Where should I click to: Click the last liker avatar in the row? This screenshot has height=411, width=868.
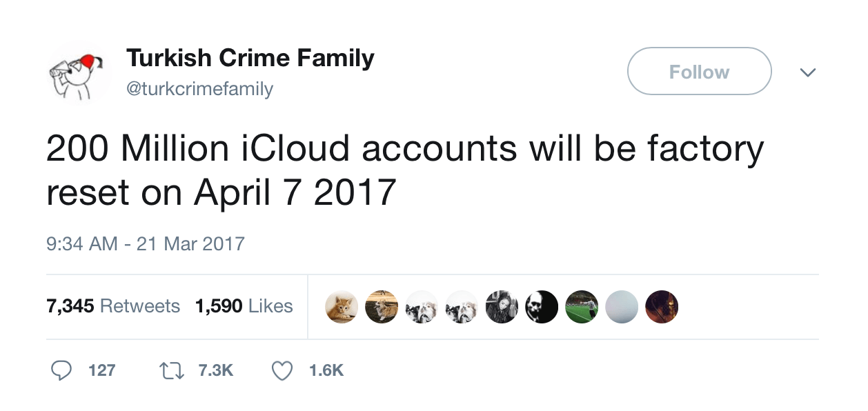[x=662, y=306]
